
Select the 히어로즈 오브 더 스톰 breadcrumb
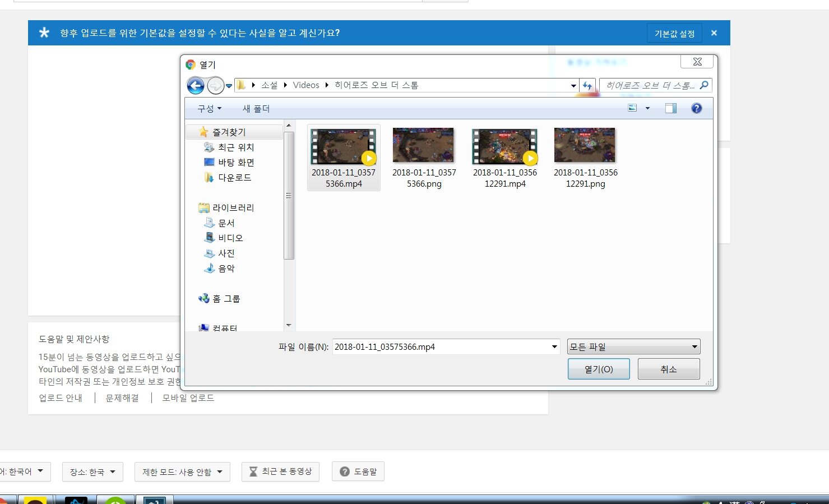(377, 85)
